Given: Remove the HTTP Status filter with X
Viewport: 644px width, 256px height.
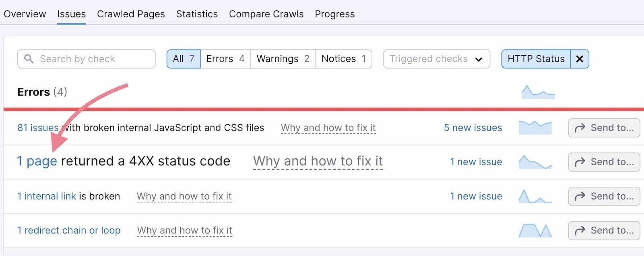Looking at the screenshot, I should [580, 59].
